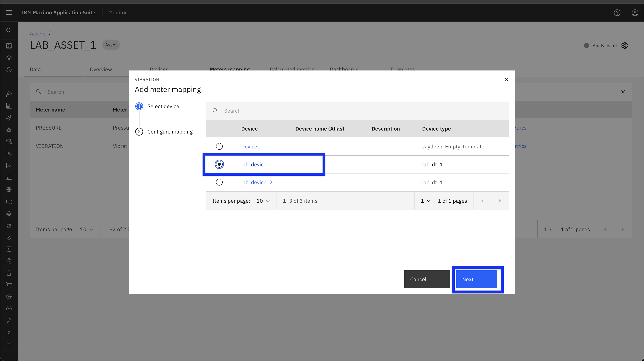644x361 pixels.
Task: Open the Dashboards tab
Action: pos(344,69)
